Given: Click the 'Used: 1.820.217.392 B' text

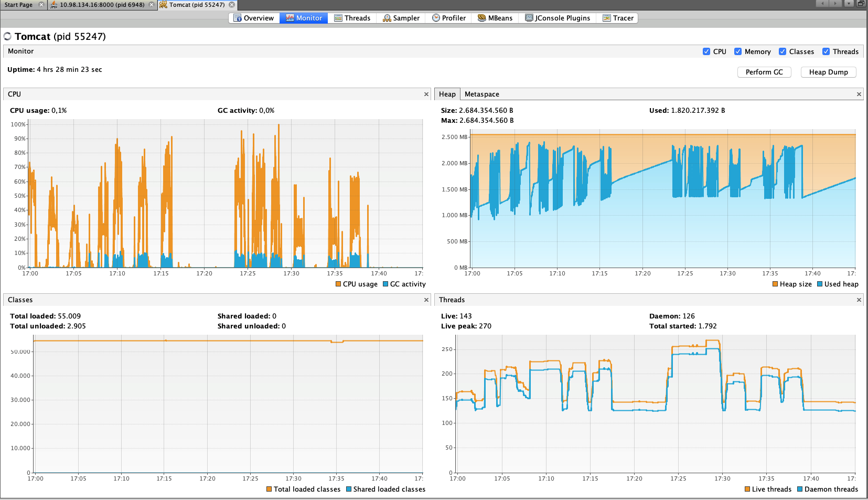Looking at the screenshot, I should tap(687, 111).
